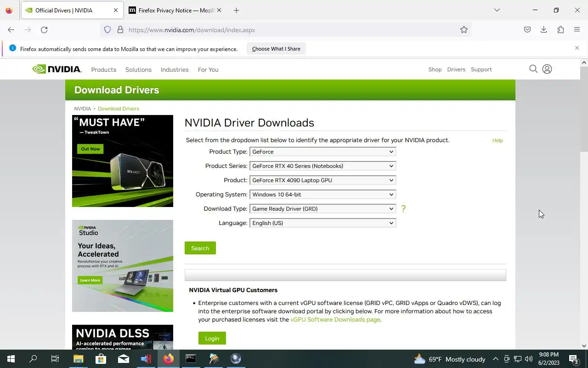Click the NVIDIA breadcrumb link
The width and height of the screenshot is (588, 368).
[83, 109]
